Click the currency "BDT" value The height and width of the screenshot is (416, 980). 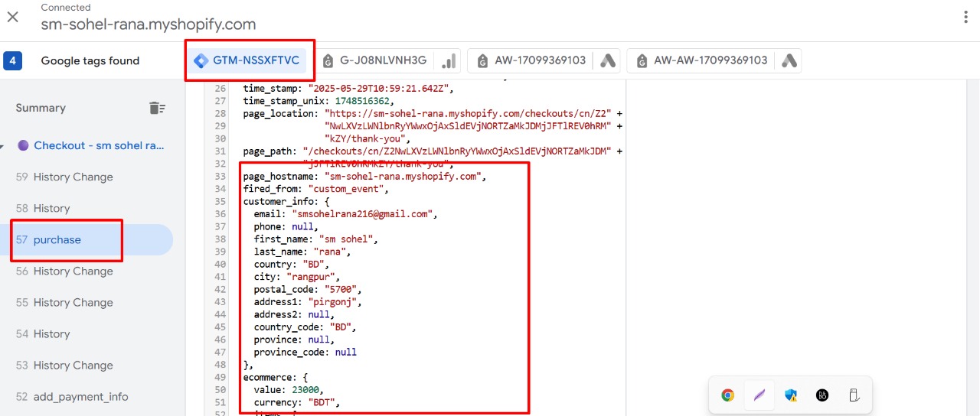tap(322, 402)
